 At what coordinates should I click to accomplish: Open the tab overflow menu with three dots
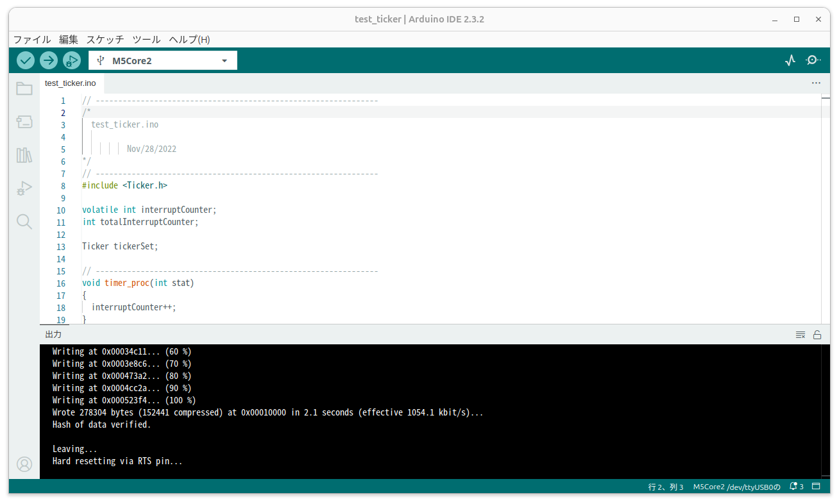click(815, 83)
